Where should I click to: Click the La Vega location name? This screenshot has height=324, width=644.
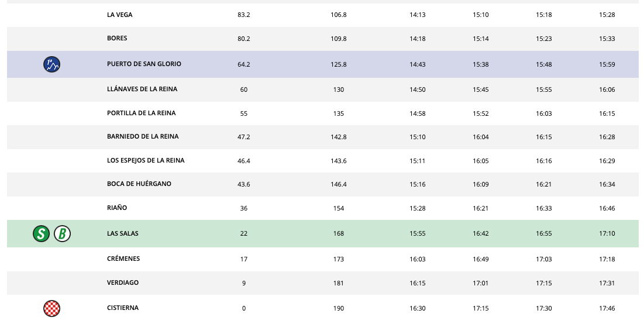tap(120, 15)
